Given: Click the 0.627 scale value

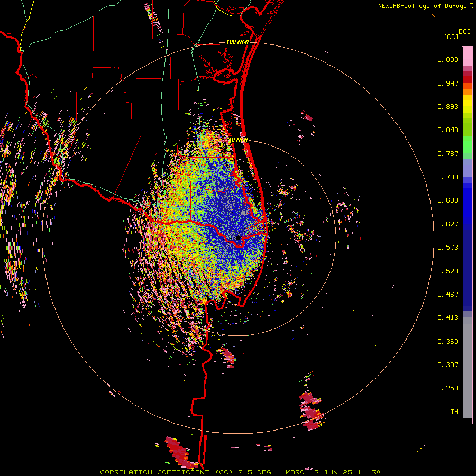Looking at the screenshot, I should 448,224.
